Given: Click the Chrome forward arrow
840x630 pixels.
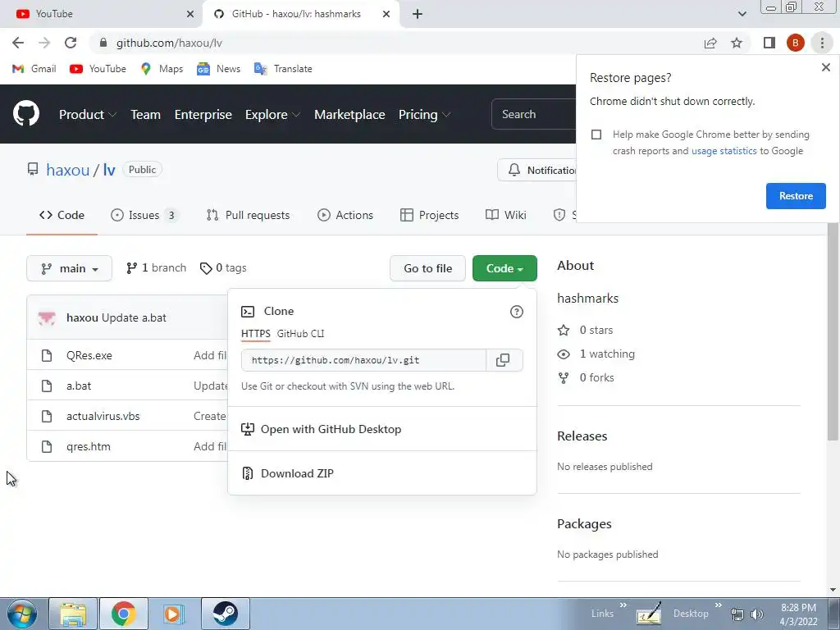Looking at the screenshot, I should click(x=44, y=43).
